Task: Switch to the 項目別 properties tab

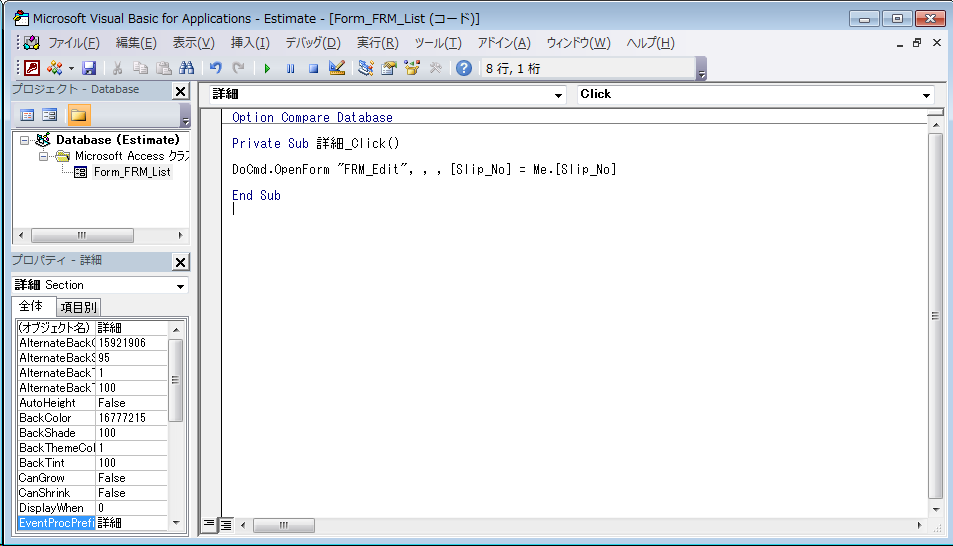Action: tap(78, 308)
